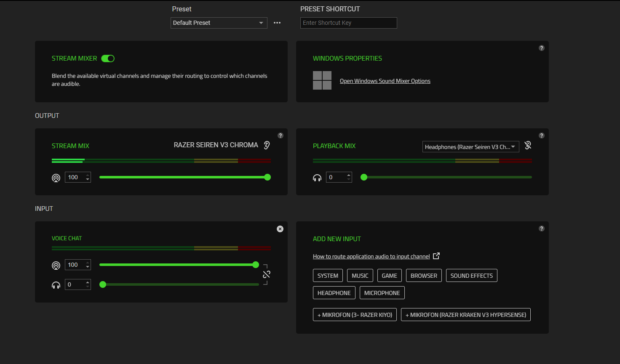Click the PLAYBACK MIX heading
This screenshot has height=364, width=620.
[x=334, y=146]
